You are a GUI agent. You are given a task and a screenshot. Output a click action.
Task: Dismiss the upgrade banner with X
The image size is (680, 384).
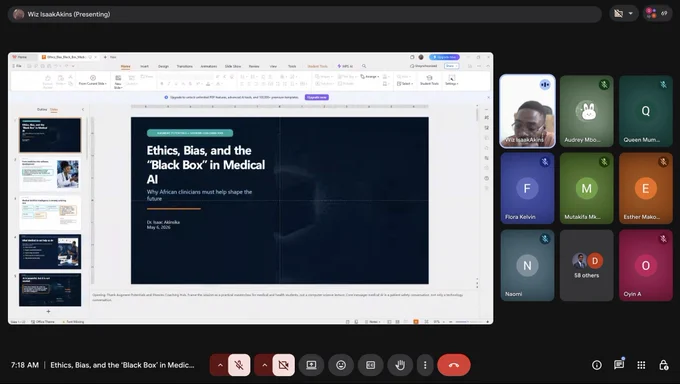pyautogui.click(x=488, y=97)
